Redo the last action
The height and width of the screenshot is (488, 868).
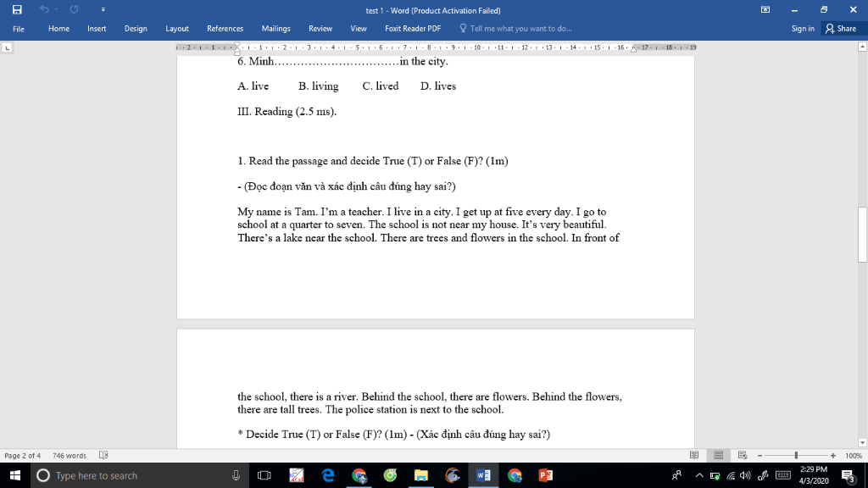(x=74, y=9)
